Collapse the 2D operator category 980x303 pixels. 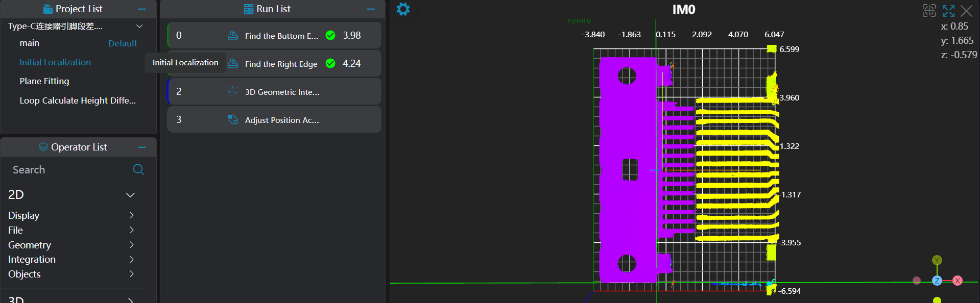coord(130,195)
